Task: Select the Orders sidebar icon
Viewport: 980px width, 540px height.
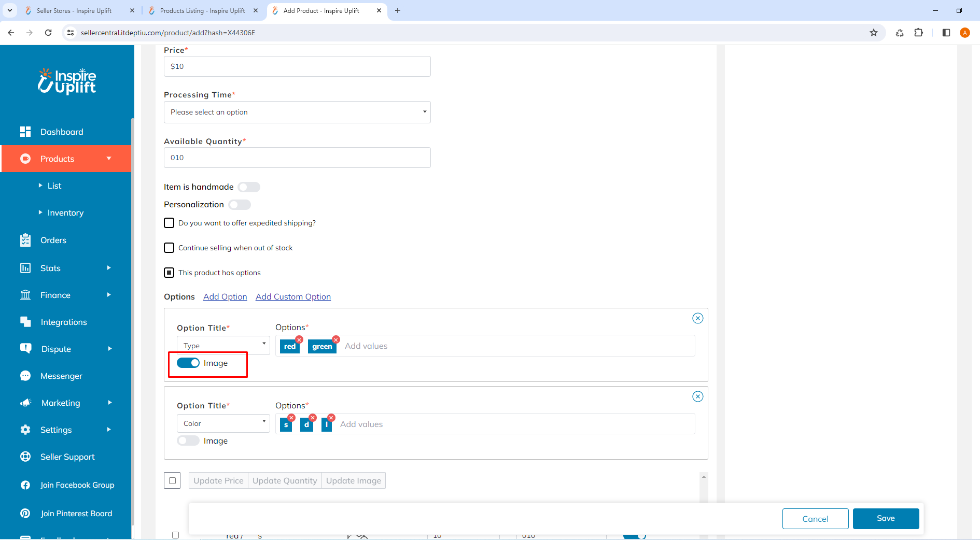Action: (x=25, y=240)
